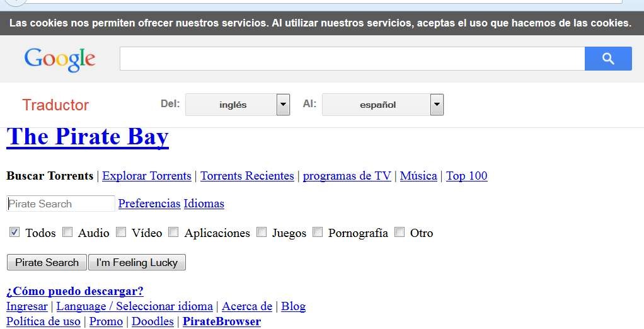644x329 pixels.
Task: Open the Idiomas link
Action: 204,204
